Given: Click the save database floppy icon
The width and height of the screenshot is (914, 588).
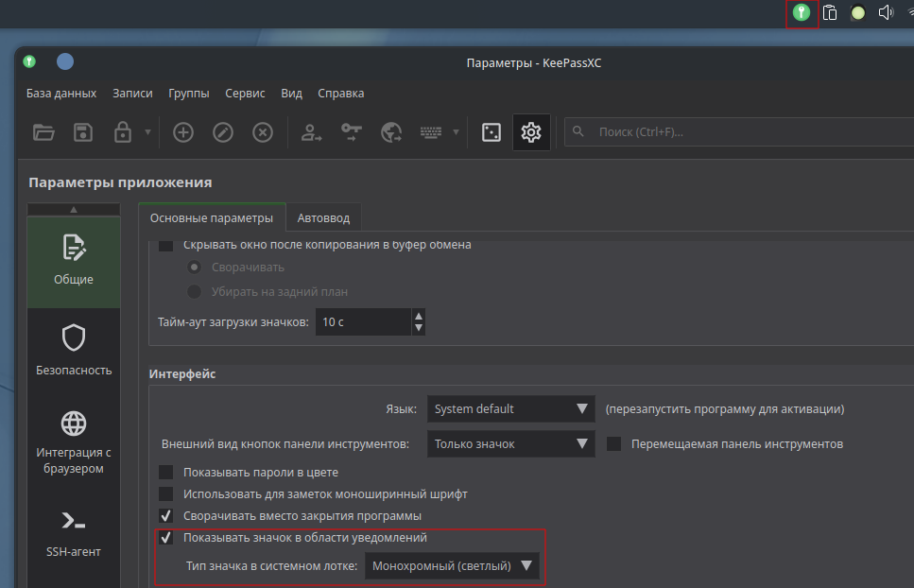Looking at the screenshot, I should [x=83, y=132].
